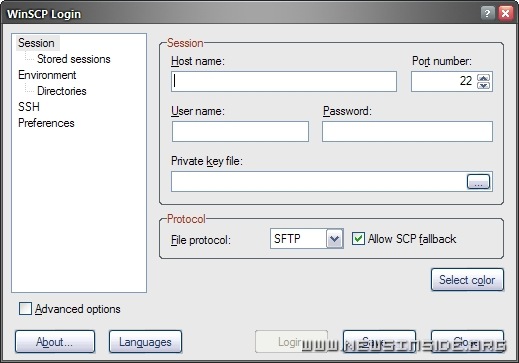Open the Directories tree item
This screenshot has height=363, width=519.
pyautogui.click(x=62, y=91)
